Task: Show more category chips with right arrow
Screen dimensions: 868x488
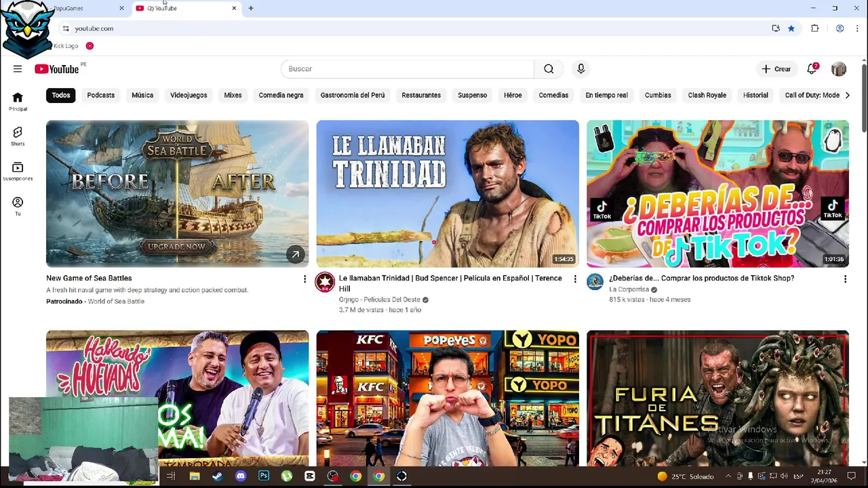Action: 847,96
